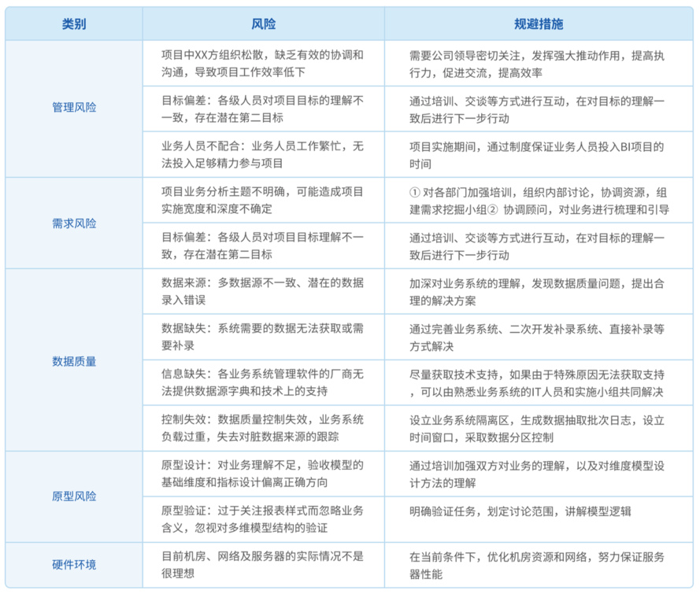Click the measure 设立业务系统隔离区

(x=539, y=428)
